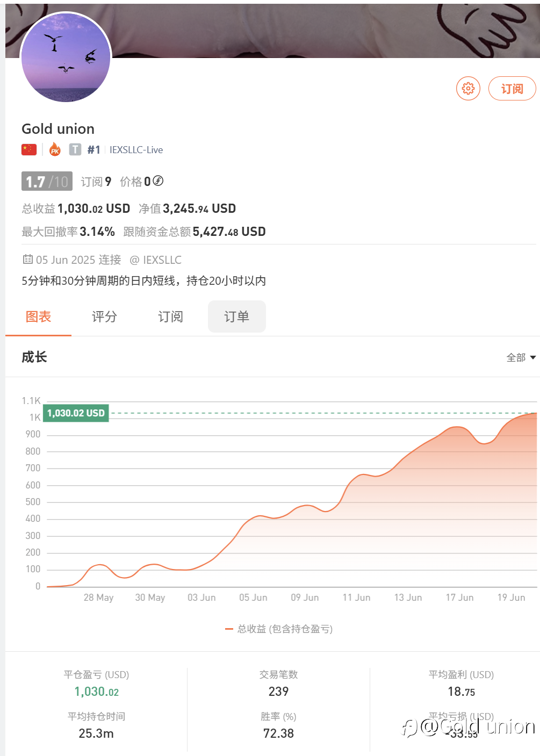Switch to the 图表 tab
This screenshot has width=540, height=756.
[38, 316]
